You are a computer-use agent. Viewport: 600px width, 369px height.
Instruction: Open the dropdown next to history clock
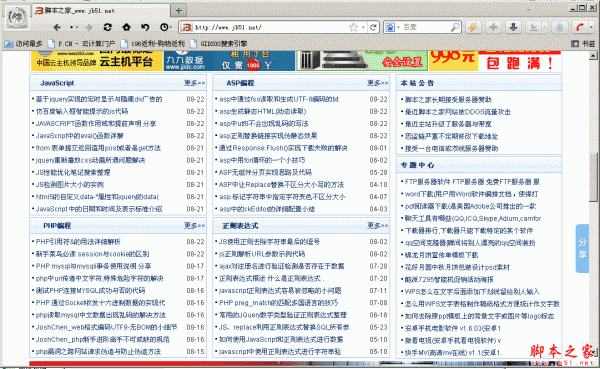click(x=170, y=27)
